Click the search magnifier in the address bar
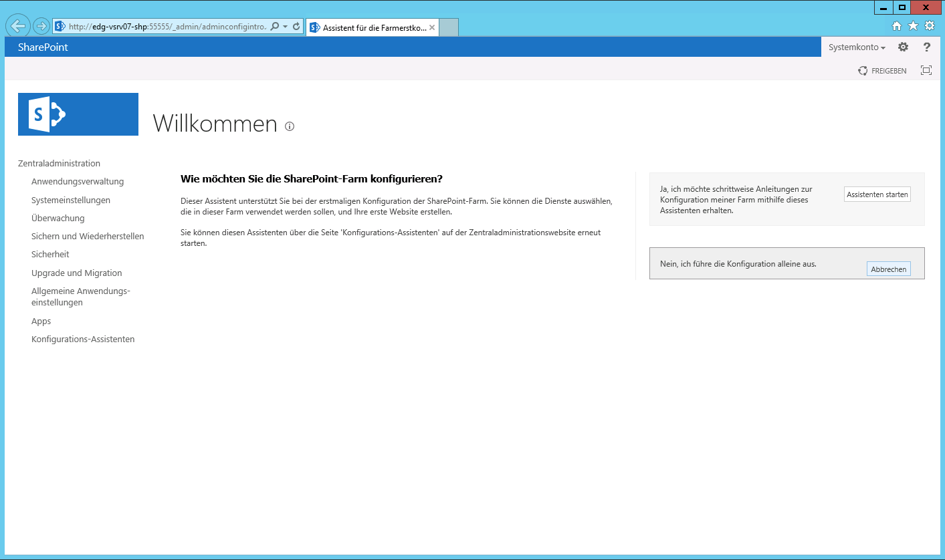The width and height of the screenshot is (945, 560). 275,27
